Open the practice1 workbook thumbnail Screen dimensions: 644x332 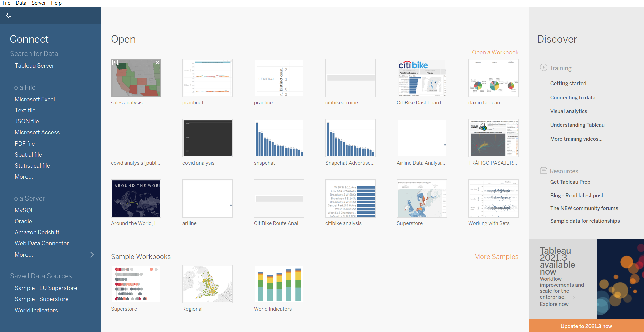coord(208,78)
